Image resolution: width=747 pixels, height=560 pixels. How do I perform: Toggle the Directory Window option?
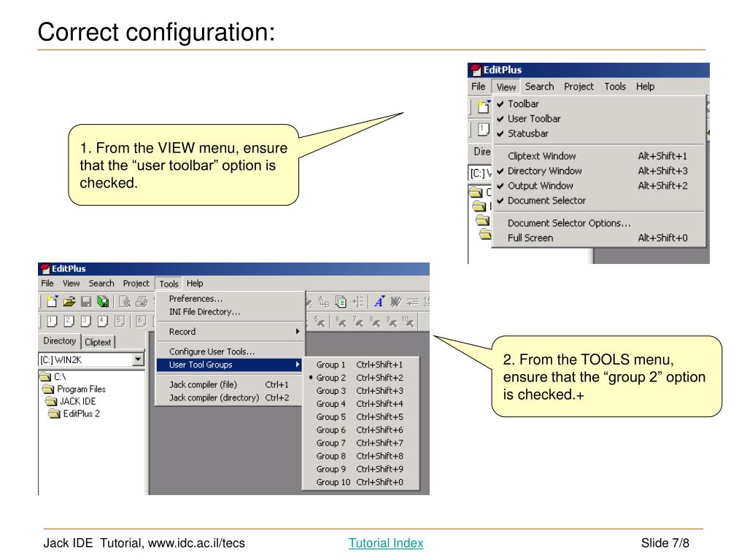(x=598, y=171)
